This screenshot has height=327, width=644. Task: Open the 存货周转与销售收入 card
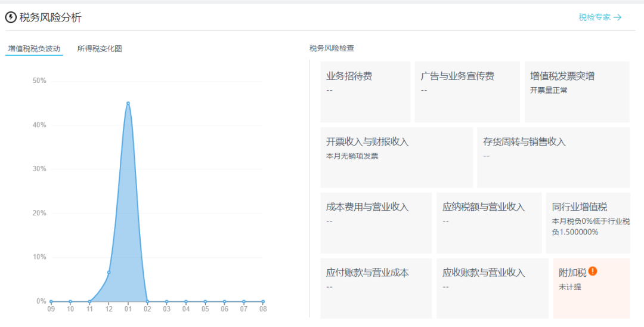point(553,157)
